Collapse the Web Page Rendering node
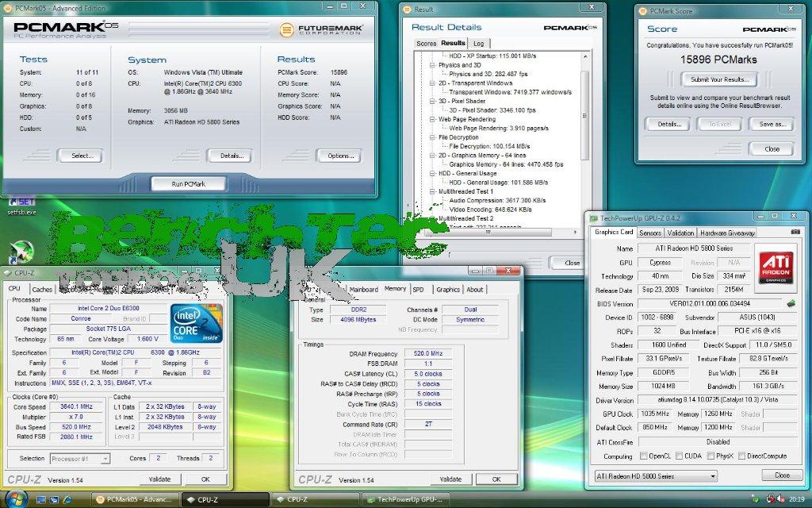The height and width of the screenshot is (508, 812). (x=432, y=119)
